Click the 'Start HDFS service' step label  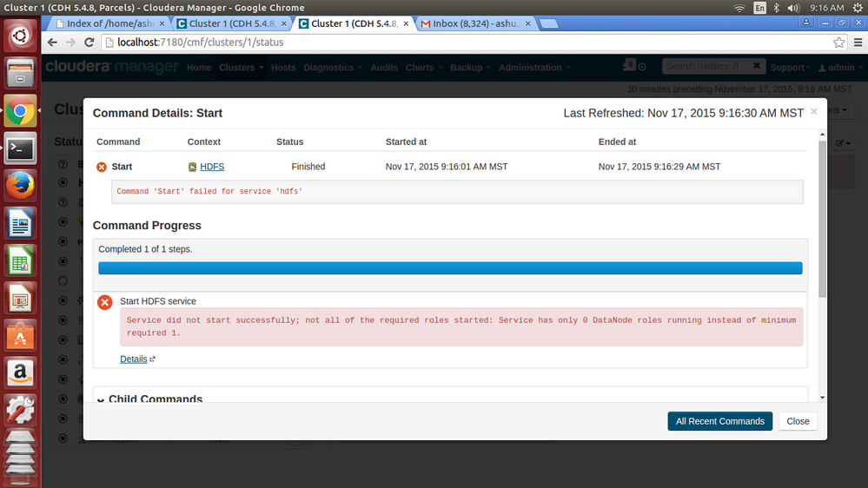(x=158, y=301)
